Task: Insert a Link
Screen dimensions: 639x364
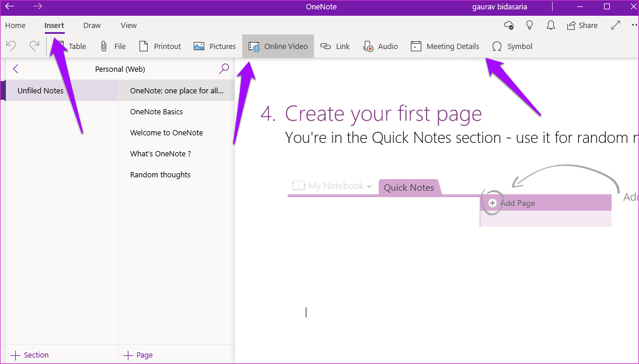Action: click(x=335, y=47)
